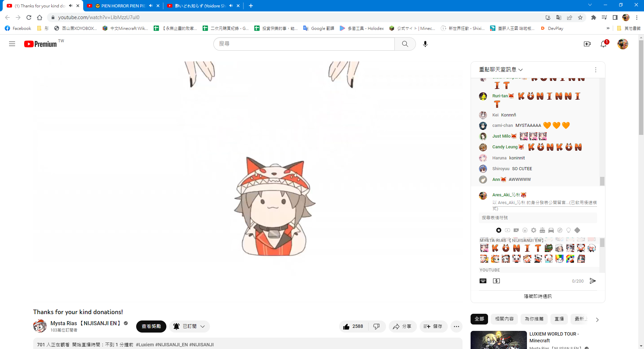The image size is (644, 349).
Task: Click the 查看獎勵 button
Action: click(x=151, y=327)
